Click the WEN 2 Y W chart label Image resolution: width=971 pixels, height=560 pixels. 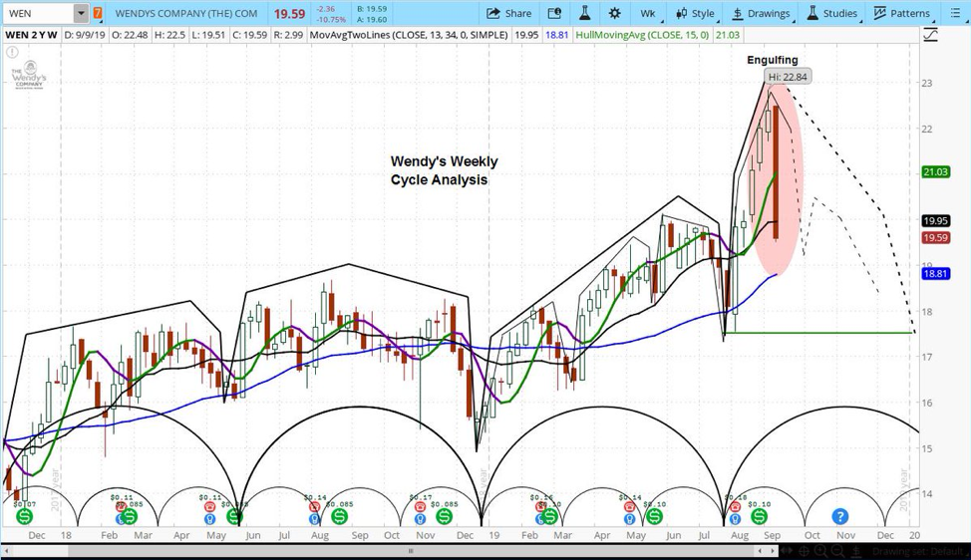(31, 35)
